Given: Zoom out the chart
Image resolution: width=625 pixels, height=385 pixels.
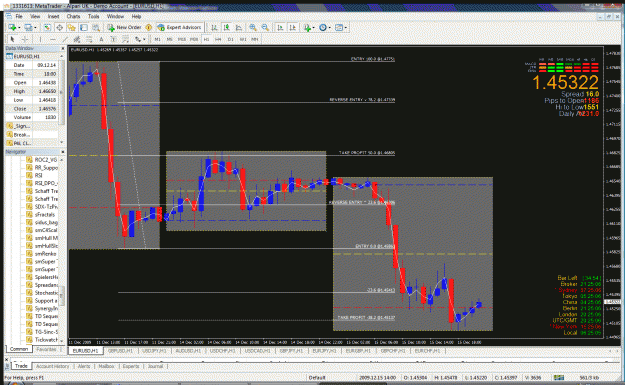Looking at the screenshot, I should [x=265, y=28].
